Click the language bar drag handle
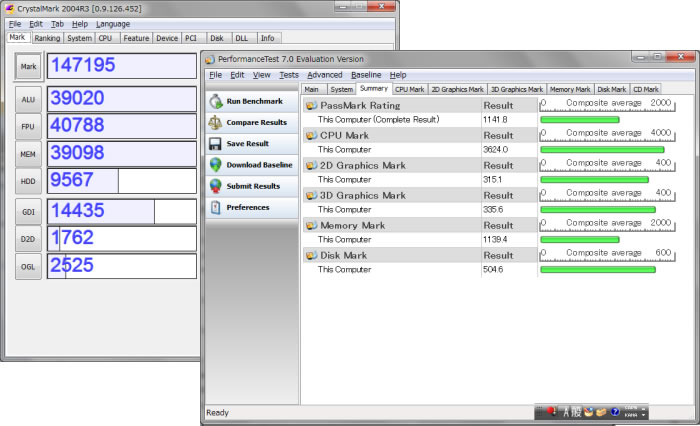This screenshot has height=426, width=700. point(539,411)
